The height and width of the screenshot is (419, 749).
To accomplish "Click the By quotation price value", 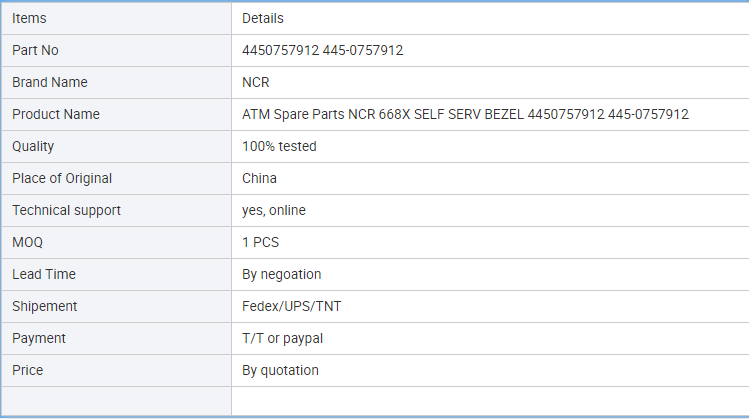I will click(280, 370).
